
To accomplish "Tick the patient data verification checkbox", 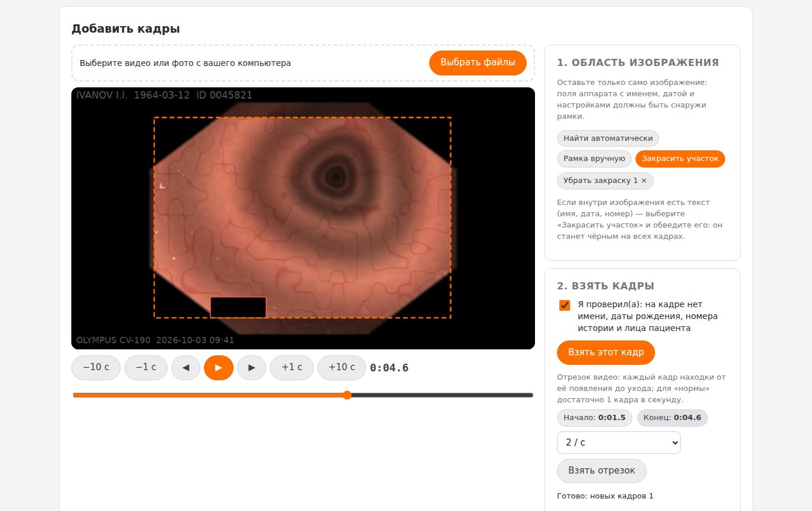I will pyautogui.click(x=565, y=305).
